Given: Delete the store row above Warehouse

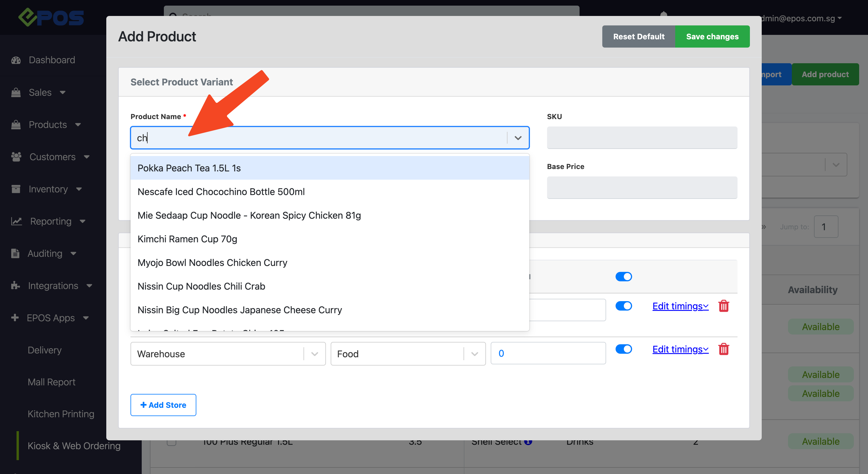Looking at the screenshot, I should [724, 306].
